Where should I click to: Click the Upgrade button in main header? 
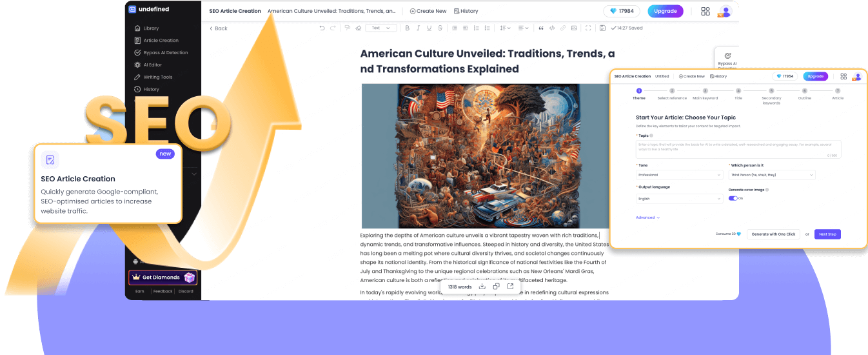tap(666, 11)
